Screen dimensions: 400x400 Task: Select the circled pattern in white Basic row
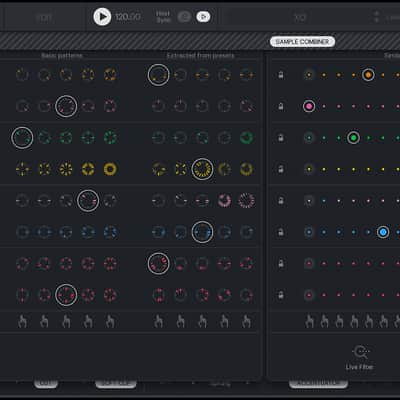pos(88,201)
